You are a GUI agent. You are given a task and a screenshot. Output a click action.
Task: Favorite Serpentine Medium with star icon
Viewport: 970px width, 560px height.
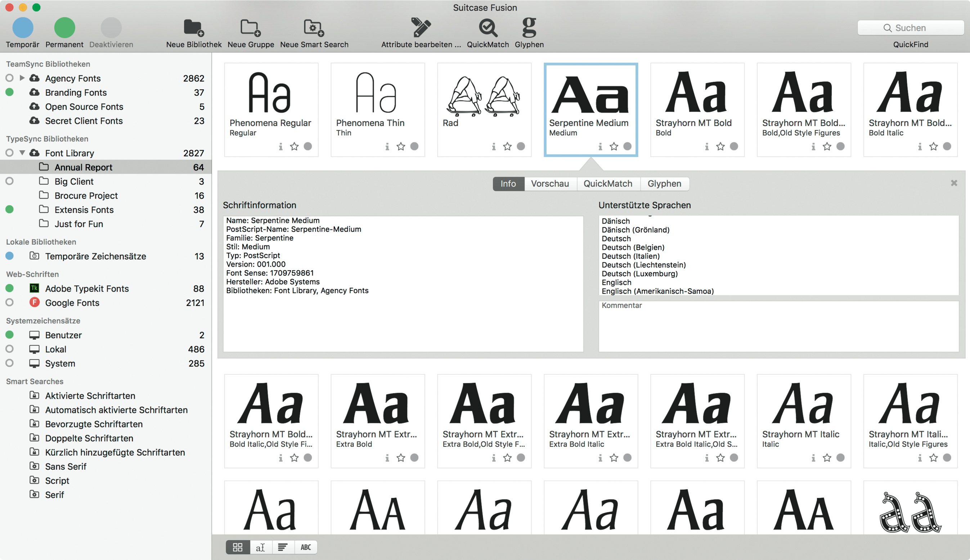coord(614,146)
